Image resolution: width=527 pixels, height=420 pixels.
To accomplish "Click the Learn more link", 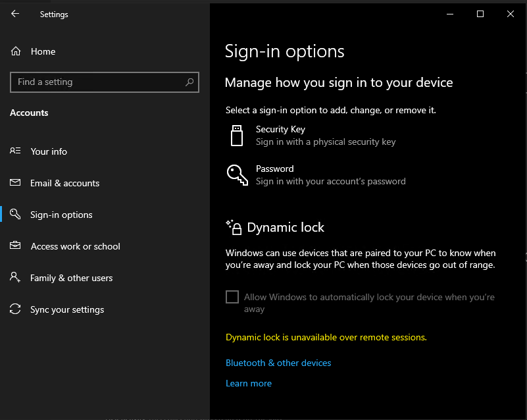I will coord(249,383).
